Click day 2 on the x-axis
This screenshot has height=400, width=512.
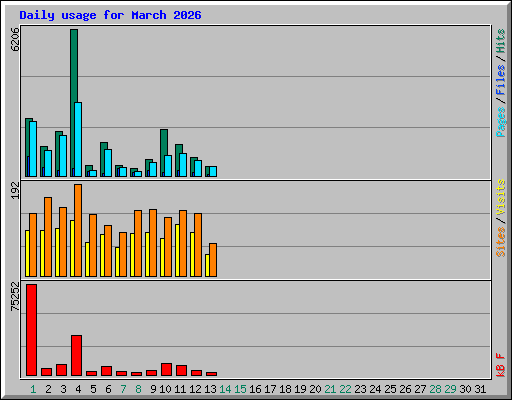48,389
